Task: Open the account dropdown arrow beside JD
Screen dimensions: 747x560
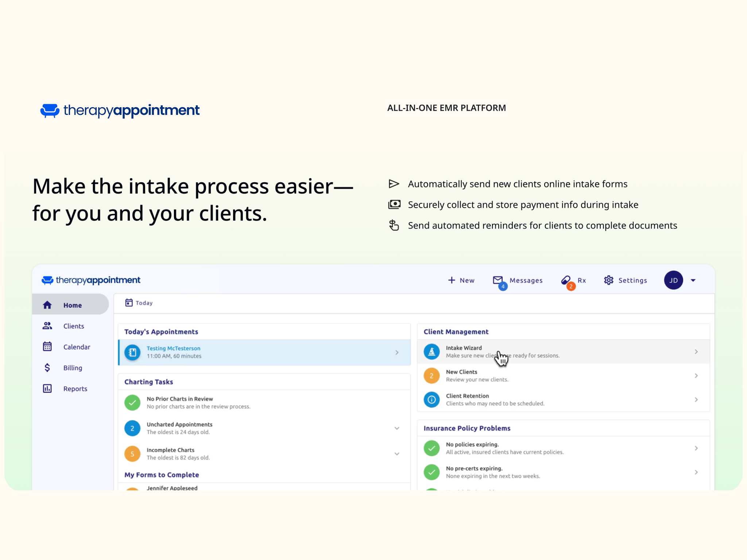Action: click(x=693, y=280)
